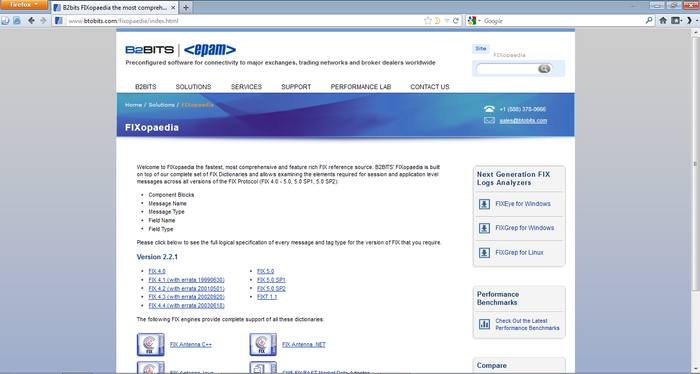Screen dimensions: 700x374
Task: Open FIX 4.4 with errata 20030618 link
Action: (x=187, y=306)
